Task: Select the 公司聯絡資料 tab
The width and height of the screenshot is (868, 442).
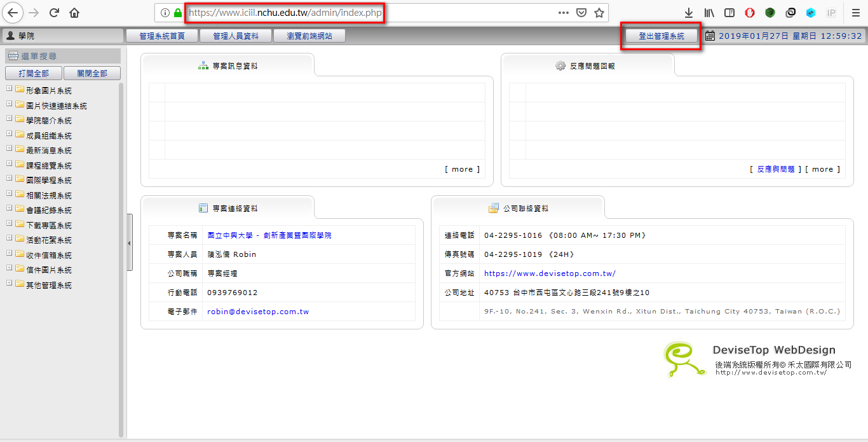Action: (518, 208)
